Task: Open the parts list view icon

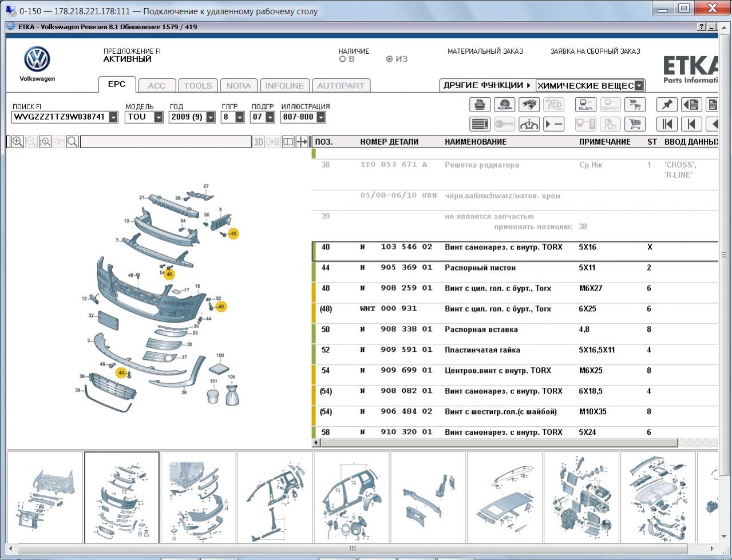Action: click(x=480, y=124)
